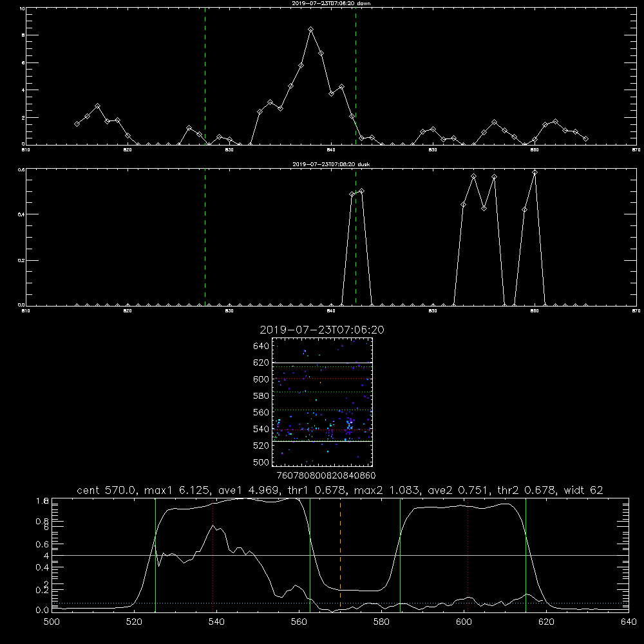Click the bottom plot's green vertical line just left of the orange line
Image resolution: width=644 pixels, height=644 pixels.
pos(310,555)
